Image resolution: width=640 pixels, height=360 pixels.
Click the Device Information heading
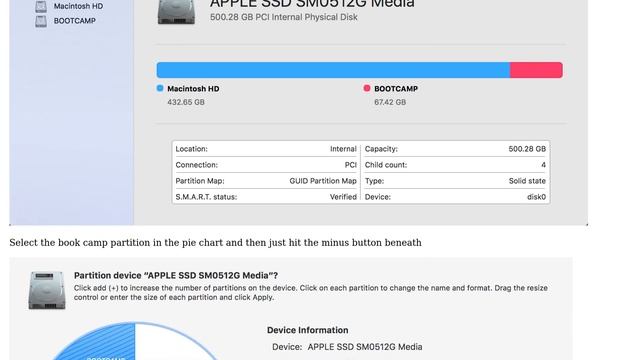coord(308,330)
